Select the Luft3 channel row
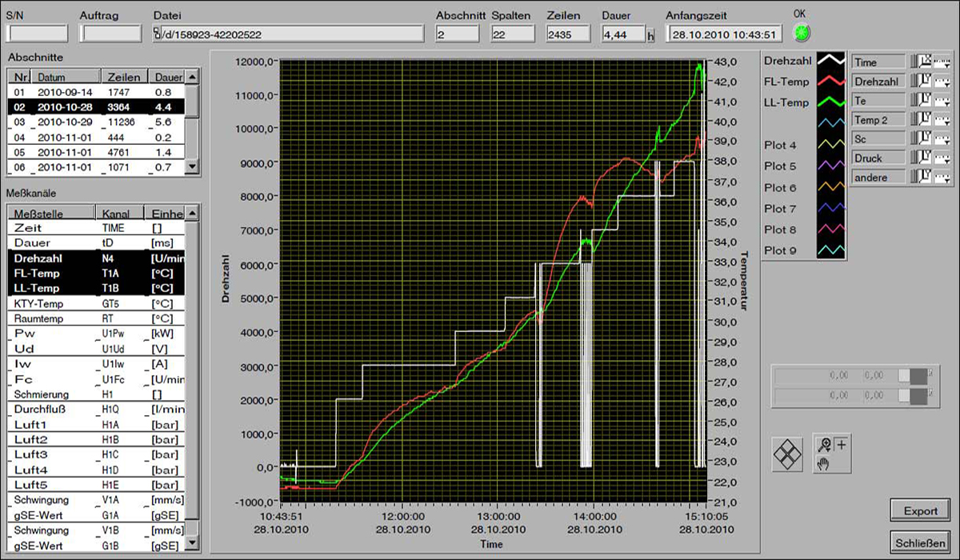 coord(96,454)
